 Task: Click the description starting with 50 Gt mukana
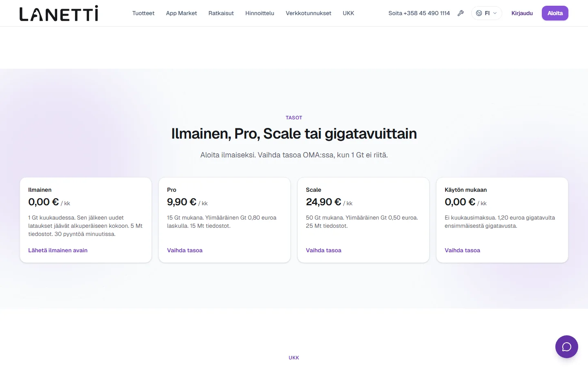click(362, 222)
